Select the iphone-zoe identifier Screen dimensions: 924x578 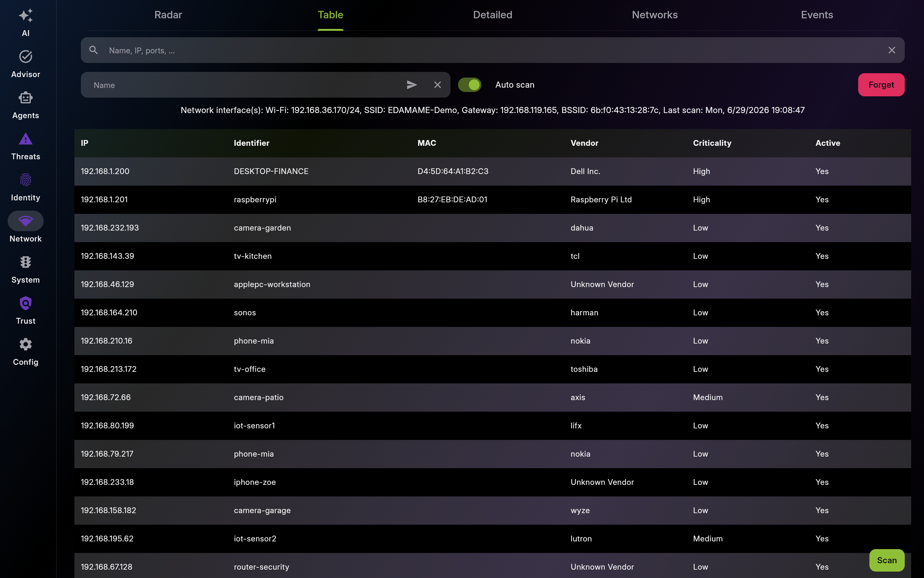tap(255, 482)
